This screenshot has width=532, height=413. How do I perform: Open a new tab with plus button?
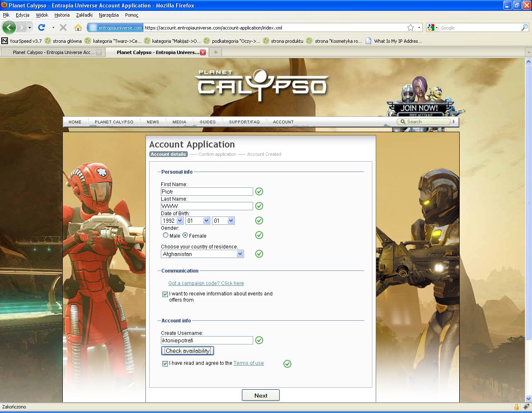coord(215,52)
